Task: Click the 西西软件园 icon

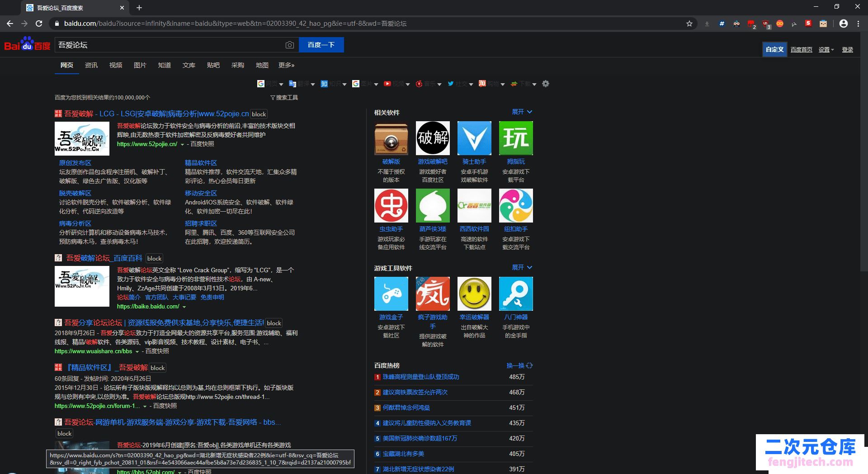Action: tap(474, 205)
